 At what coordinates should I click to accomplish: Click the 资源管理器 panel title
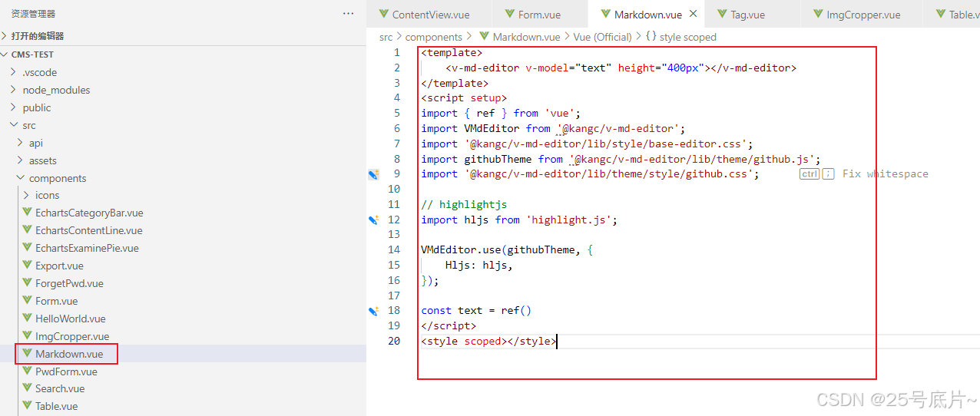click(x=33, y=14)
